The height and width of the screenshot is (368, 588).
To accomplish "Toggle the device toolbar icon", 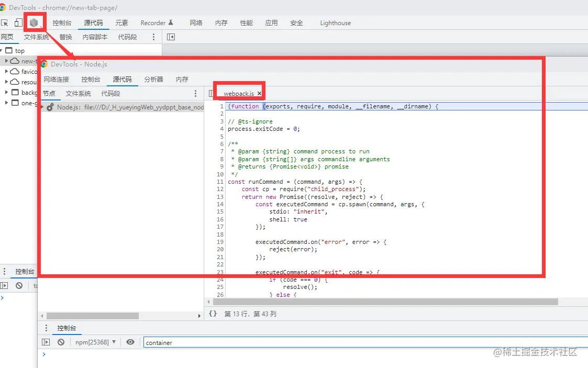I will (x=18, y=23).
